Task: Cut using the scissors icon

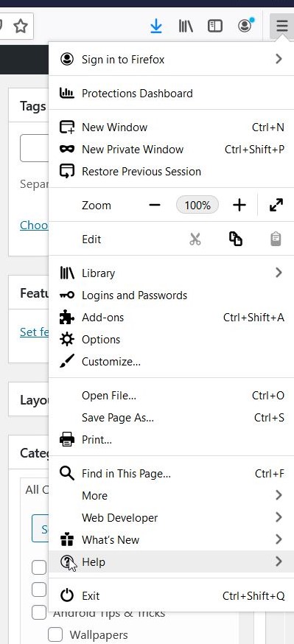Action: pos(195,239)
